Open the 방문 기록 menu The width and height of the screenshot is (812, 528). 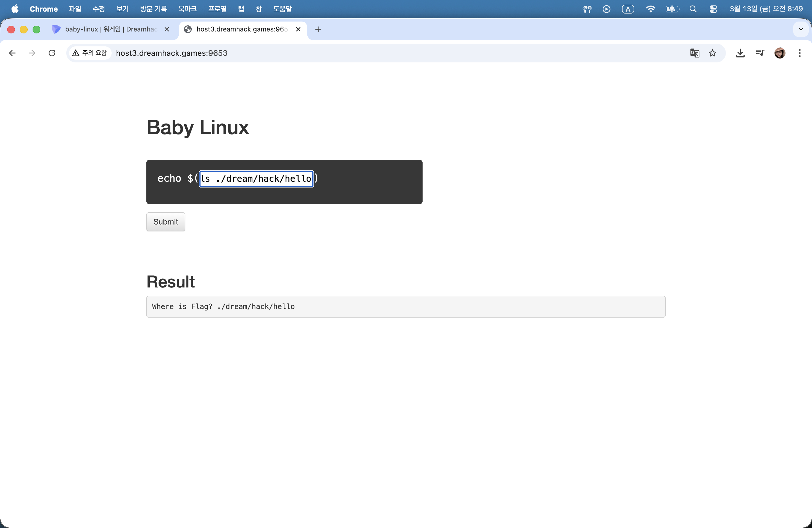153,9
